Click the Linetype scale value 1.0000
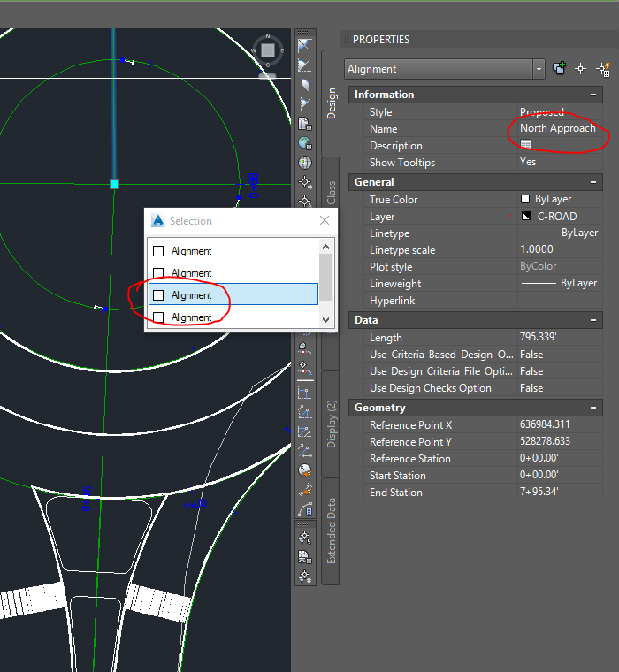The height and width of the screenshot is (672, 619). [537, 249]
